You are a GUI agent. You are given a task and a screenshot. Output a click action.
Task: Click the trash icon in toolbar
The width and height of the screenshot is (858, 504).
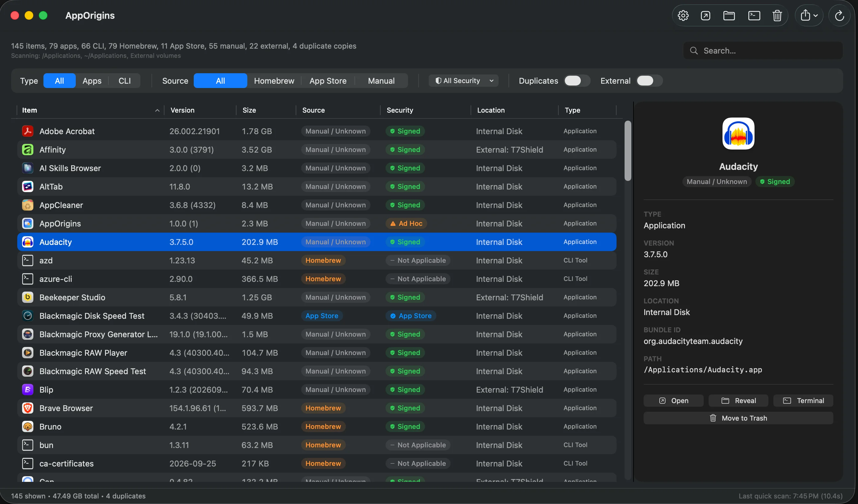(777, 16)
